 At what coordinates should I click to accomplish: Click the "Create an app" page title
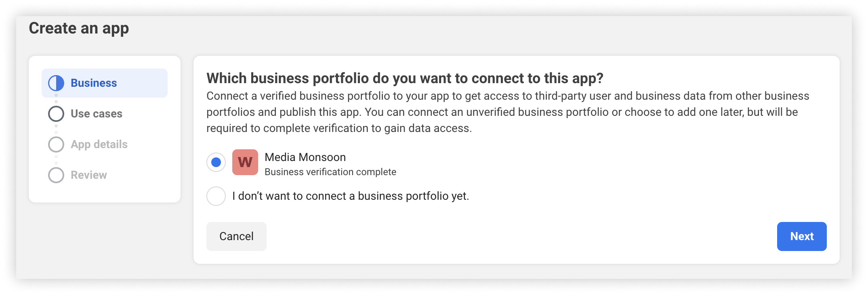coord(79,28)
